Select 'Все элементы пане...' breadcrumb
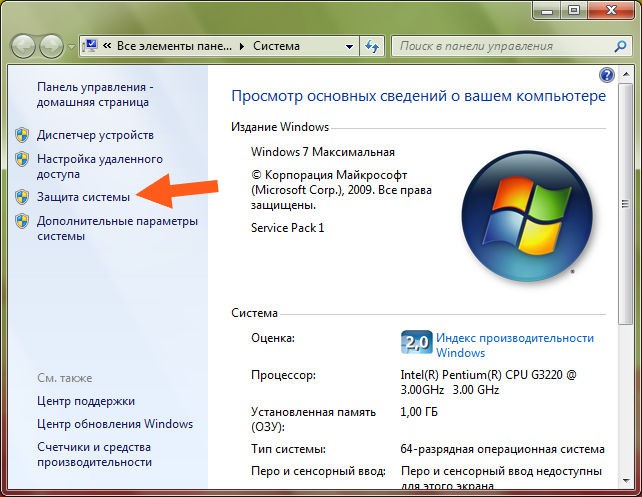The height and width of the screenshot is (497, 642). pos(174,46)
